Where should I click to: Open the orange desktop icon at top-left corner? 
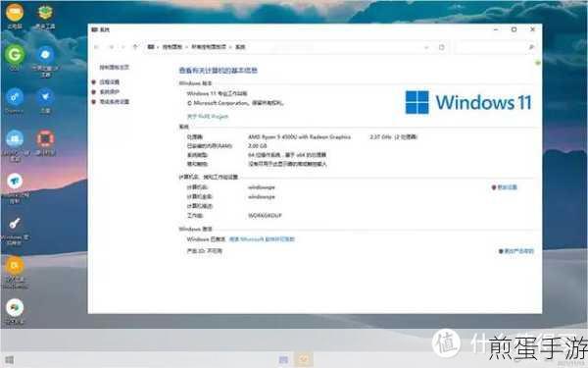[15, 13]
